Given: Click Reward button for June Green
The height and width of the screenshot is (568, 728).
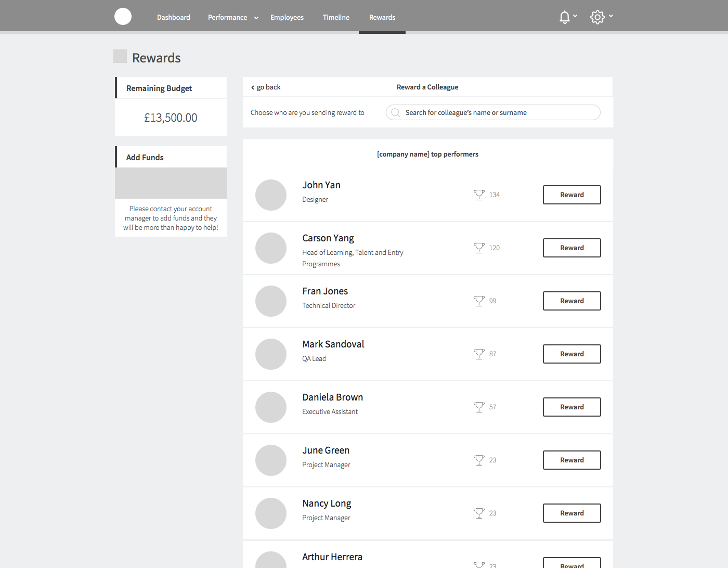Looking at the screenshot, I should [572, 460].
